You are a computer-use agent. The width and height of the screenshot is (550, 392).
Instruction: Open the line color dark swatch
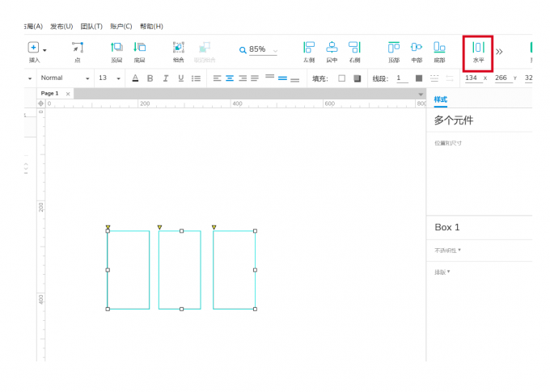419,78
